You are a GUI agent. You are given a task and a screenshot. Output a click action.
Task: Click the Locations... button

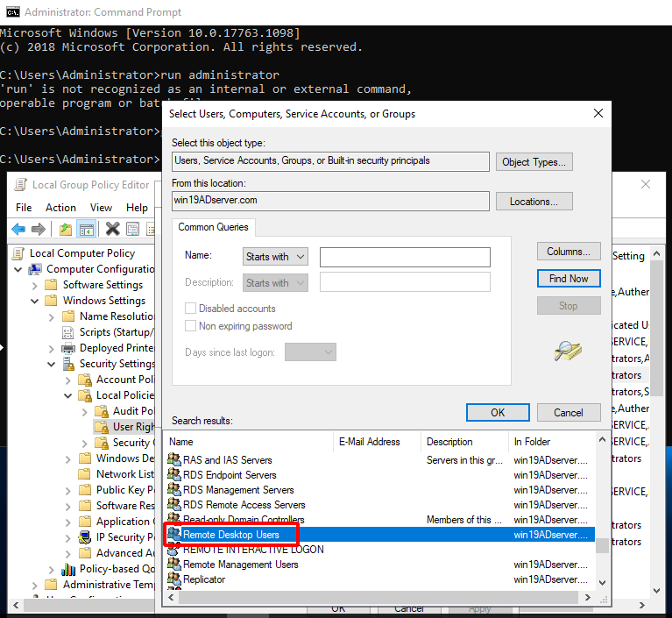point(534,201)
